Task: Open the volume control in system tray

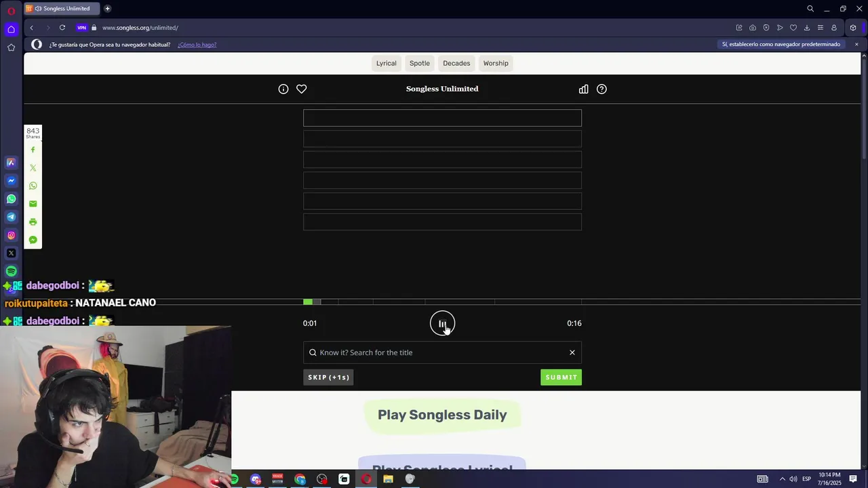Action: [x=793, y=479]
